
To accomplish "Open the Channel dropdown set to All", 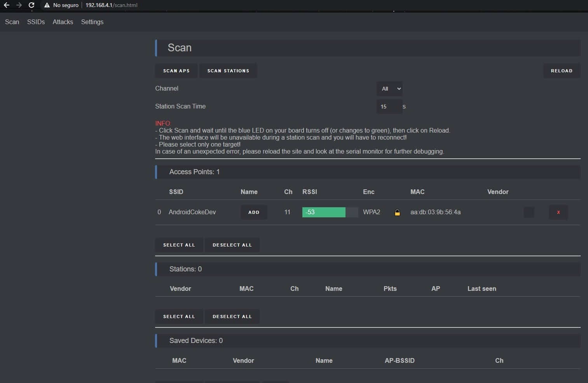I will [x=389, y=89].
